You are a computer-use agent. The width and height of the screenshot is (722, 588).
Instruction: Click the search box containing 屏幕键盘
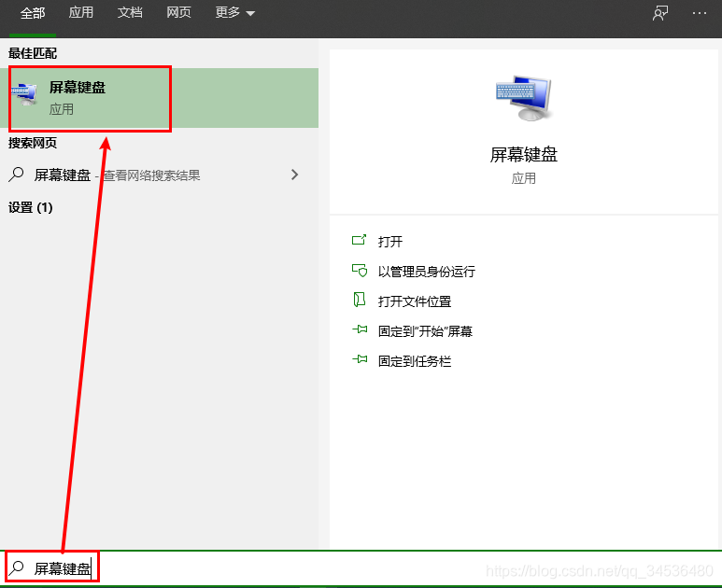tap(361, 568)
